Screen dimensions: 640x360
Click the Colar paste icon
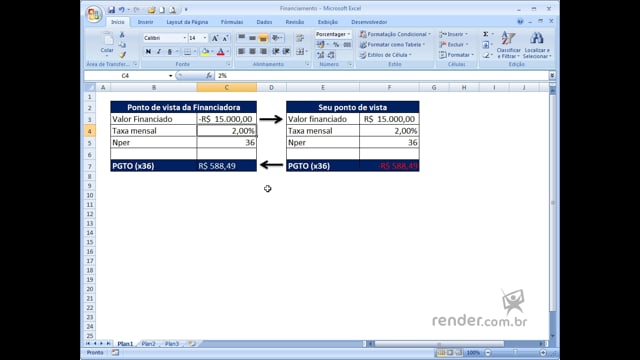point(107,40)
